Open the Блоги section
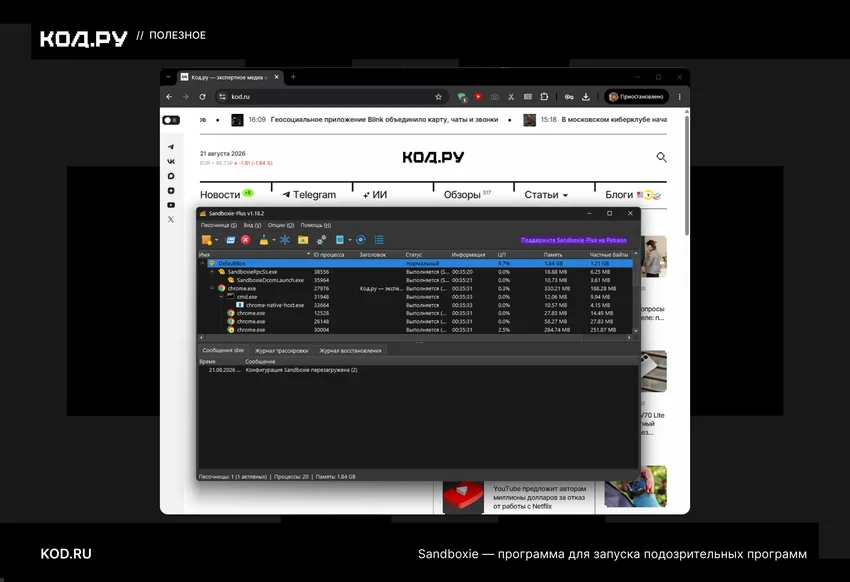Image resolution: width=850 pixels, height=582 pixels. click(619, 195)
